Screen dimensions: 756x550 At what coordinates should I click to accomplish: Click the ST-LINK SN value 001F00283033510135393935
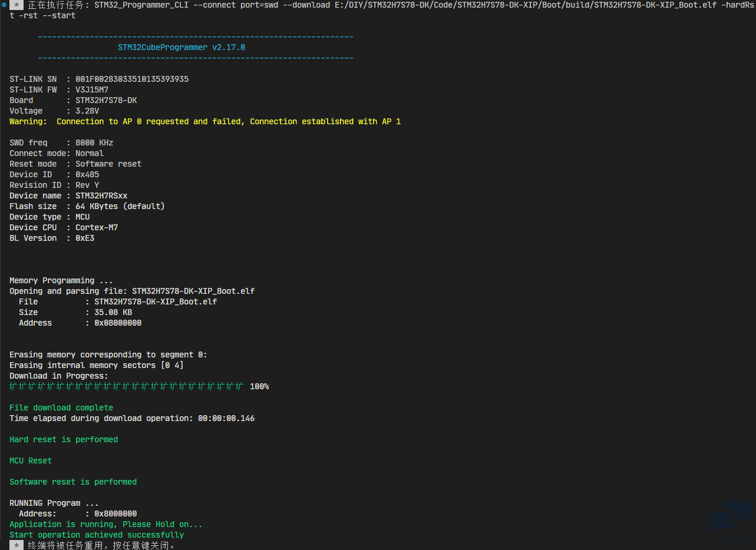132,79
